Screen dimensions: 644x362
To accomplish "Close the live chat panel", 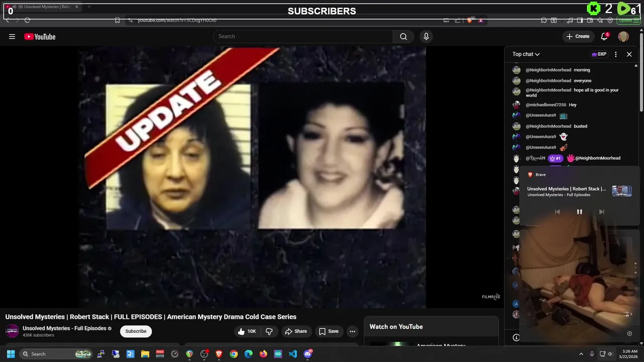I will click(x=629, y=54).
